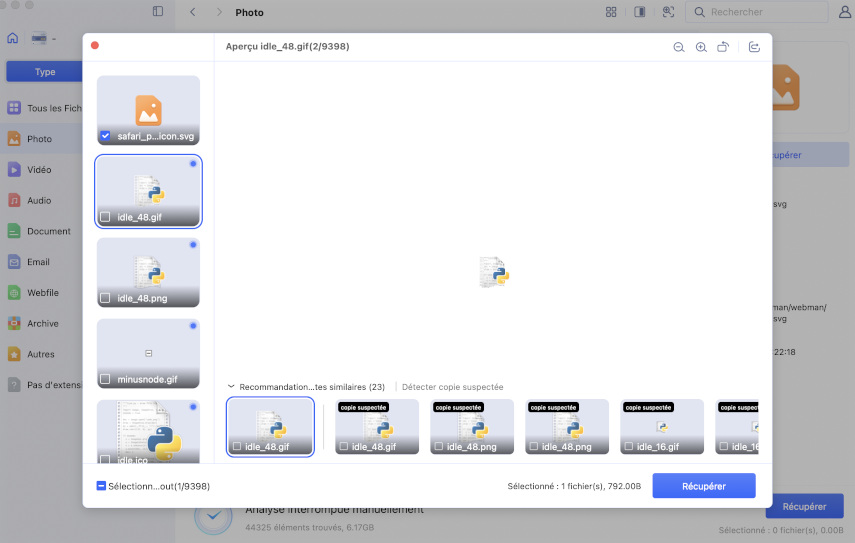This screenshot has width=855, height=543.
Task: Check the first copie suspectée idle_48.png checkbox
Action: (439, 447)
